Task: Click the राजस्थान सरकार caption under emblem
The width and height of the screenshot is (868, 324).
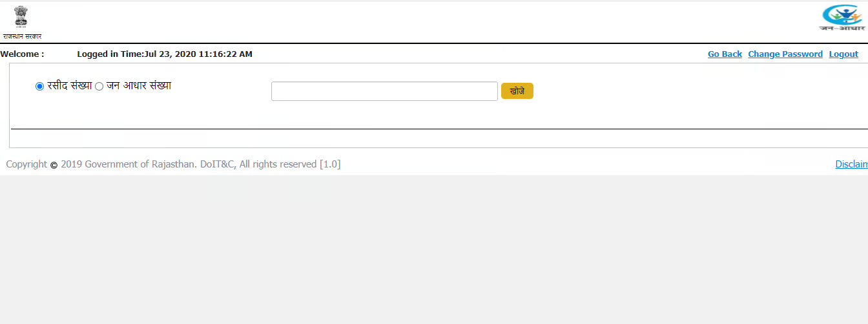Action: [22, 36]
